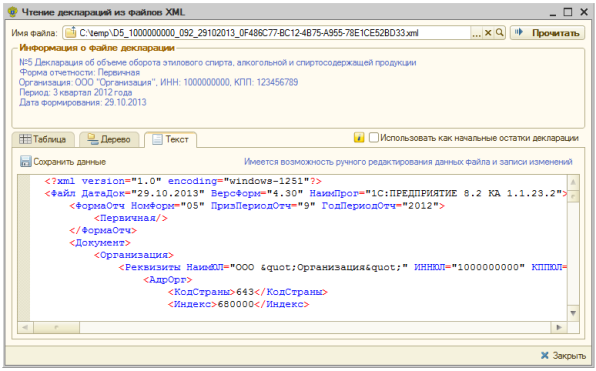Clear the file name with X button
The height and width of the screenshot is (371, 596).
tap(488, 33)
